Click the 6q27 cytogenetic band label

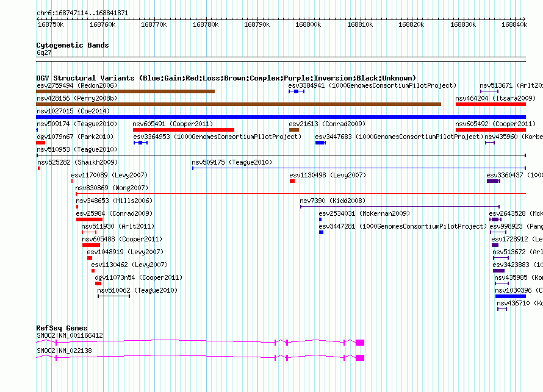(x=44, y=52)
